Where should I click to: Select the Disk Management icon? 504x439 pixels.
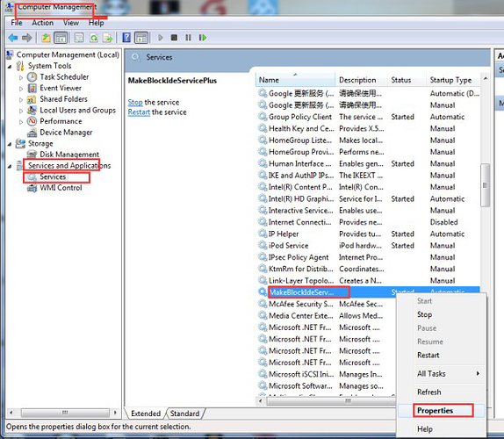[32, 155]
